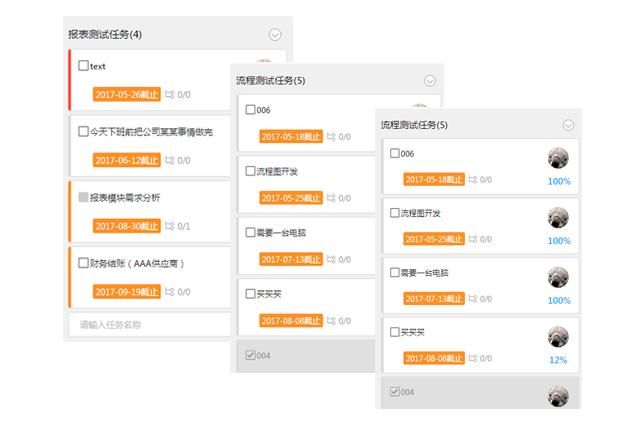Check the text task checkbox
The image size is (640, 422).
[83, 65]
